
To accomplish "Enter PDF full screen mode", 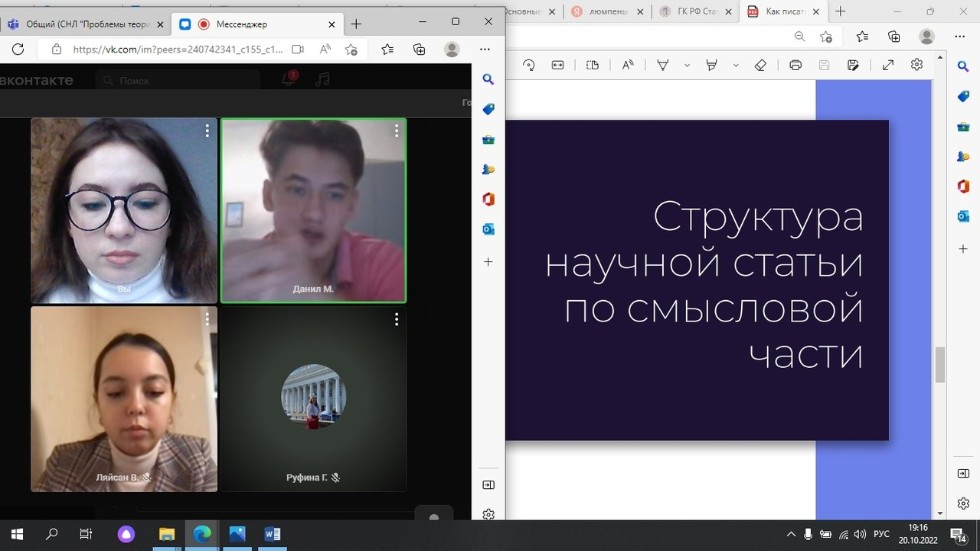I will [888, 65].
